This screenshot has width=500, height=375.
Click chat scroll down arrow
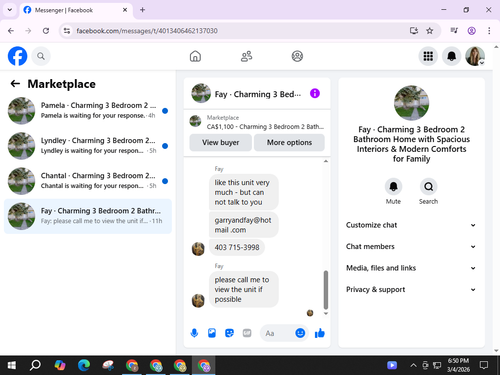click(x=326, y=313)
